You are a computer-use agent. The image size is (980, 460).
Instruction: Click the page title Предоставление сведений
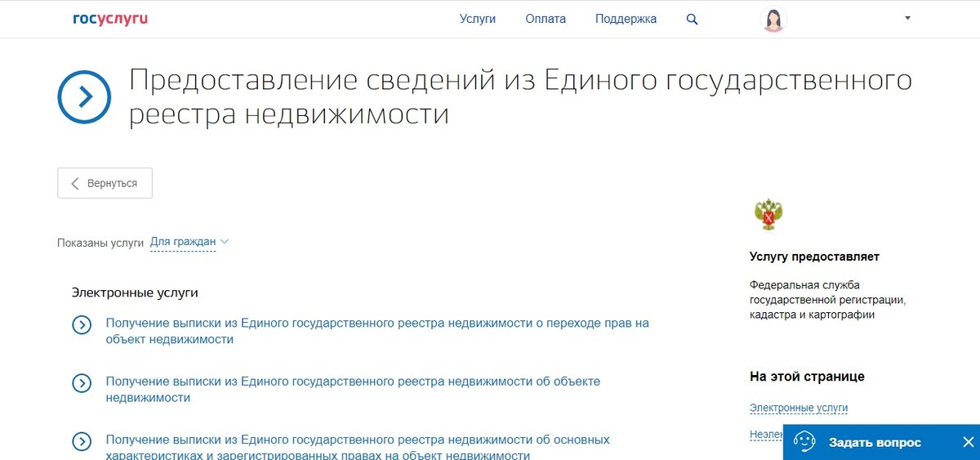coord(520,97)
